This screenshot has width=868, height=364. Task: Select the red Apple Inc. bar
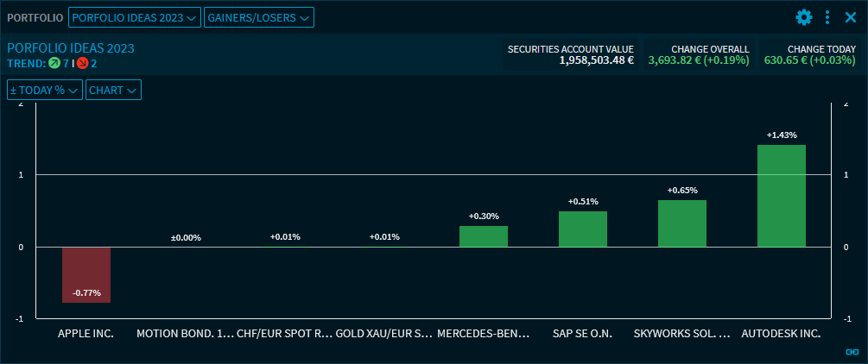86,274
